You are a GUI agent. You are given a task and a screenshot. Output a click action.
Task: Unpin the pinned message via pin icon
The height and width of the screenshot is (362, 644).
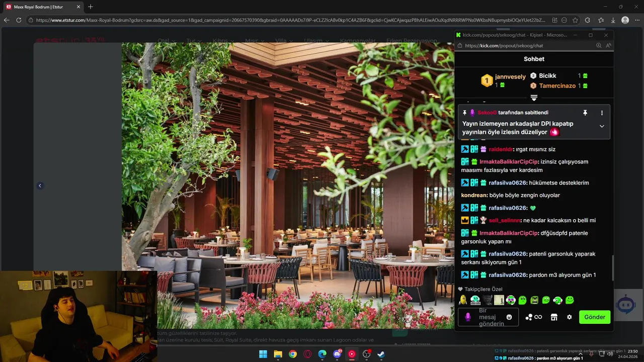click(585, 113)
